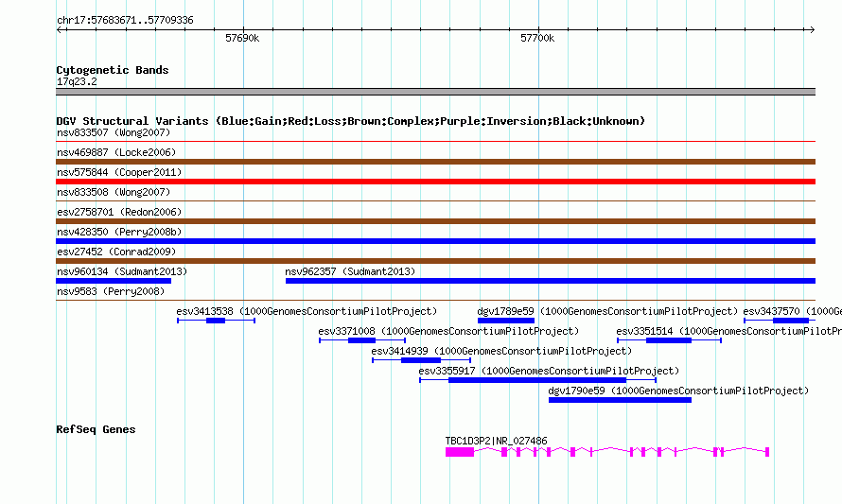Click the brown esv27452 complex bar
Screen dimensions: 842x504
coord(435,261)
